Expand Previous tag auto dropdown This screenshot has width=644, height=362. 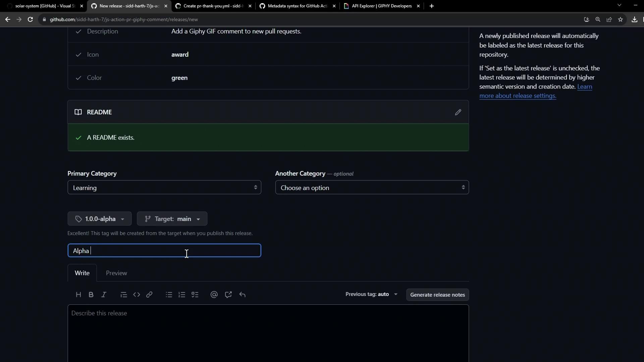point(371,294)
